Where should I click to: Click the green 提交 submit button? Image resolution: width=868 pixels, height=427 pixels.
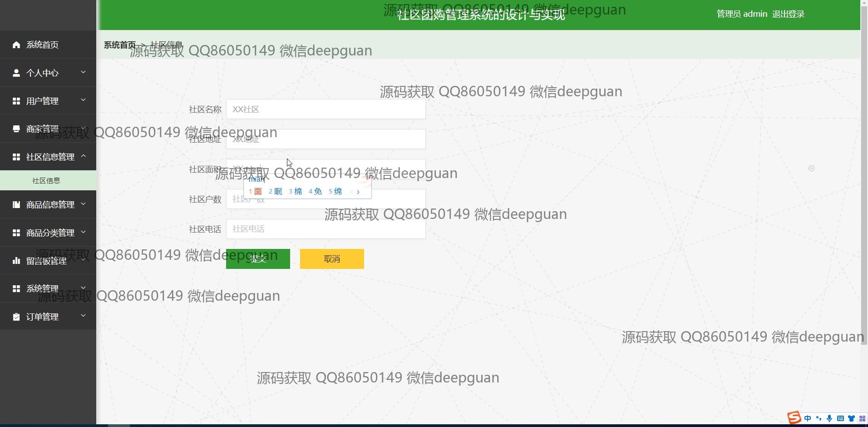[x=258, y=259]
